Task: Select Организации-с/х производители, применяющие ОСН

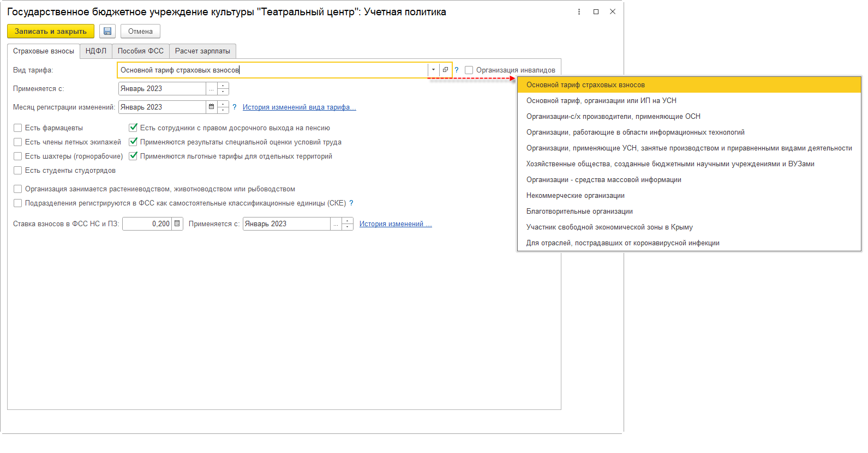Action: [689, 116]
